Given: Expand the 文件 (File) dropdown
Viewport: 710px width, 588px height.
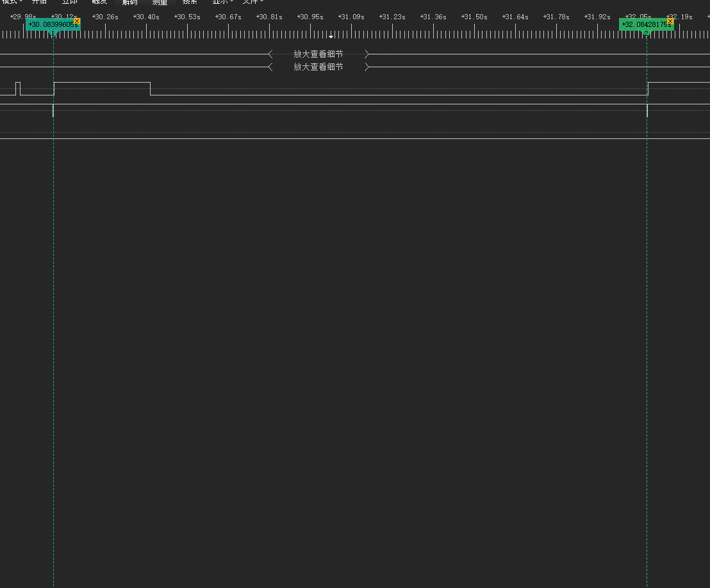Looking at the screenshot, I should point(252,2).
